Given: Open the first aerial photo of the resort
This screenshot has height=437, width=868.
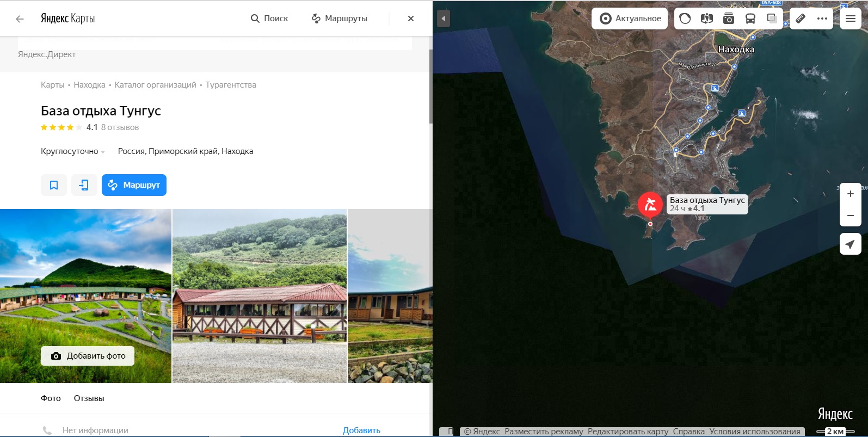Looking at the screenshot, I should coord(85,296).
